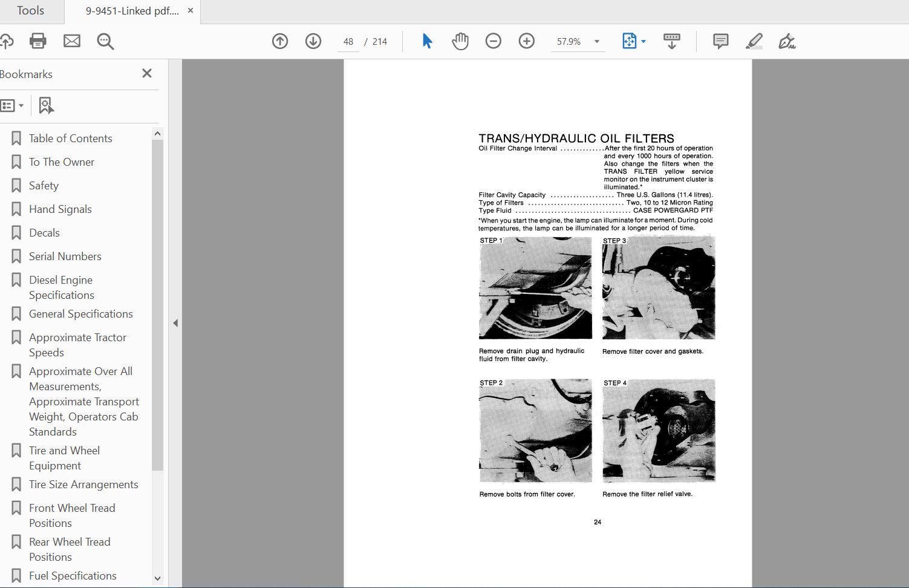Open the sign document pen tool
The image size is (909, 588).
[x=787, y=41]
